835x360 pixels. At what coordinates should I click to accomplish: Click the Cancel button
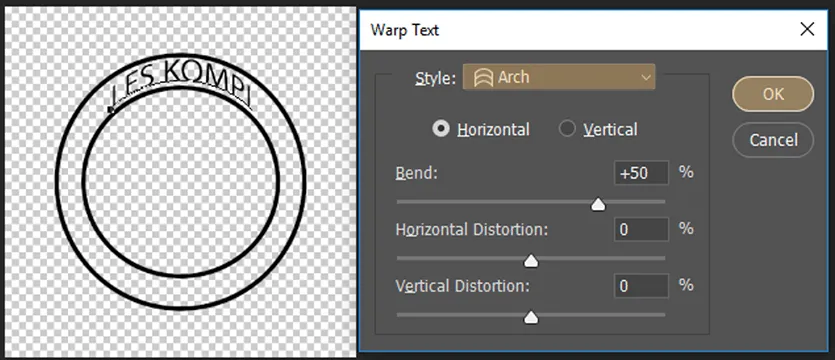[773, 140]
